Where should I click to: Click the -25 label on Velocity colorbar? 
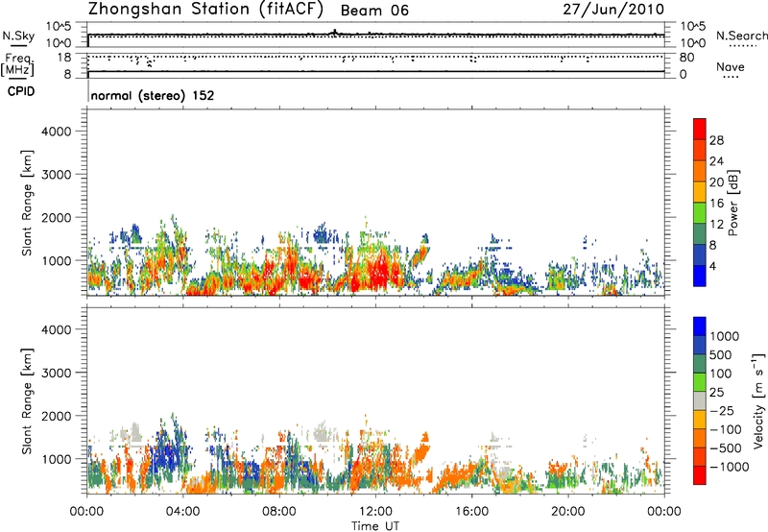click(x=721, y=411)
